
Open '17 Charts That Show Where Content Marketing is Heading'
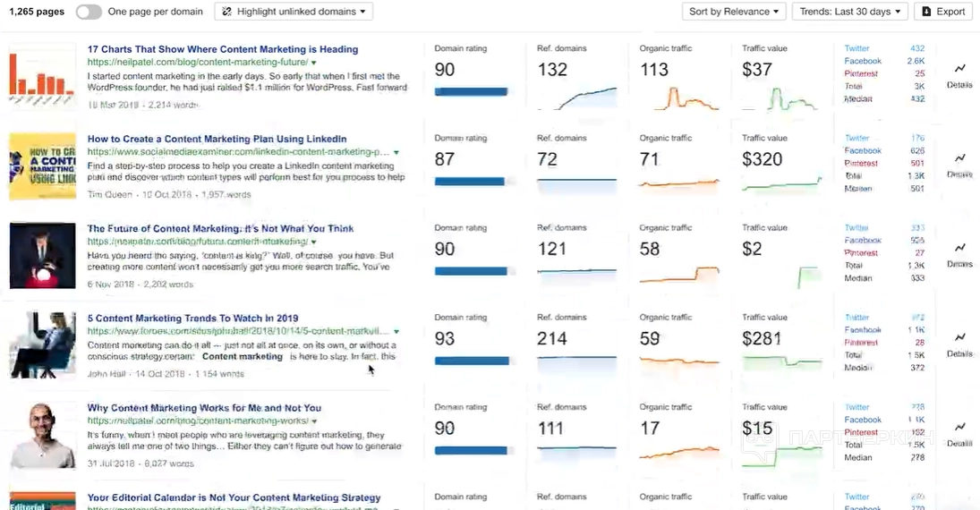[223, 49]
